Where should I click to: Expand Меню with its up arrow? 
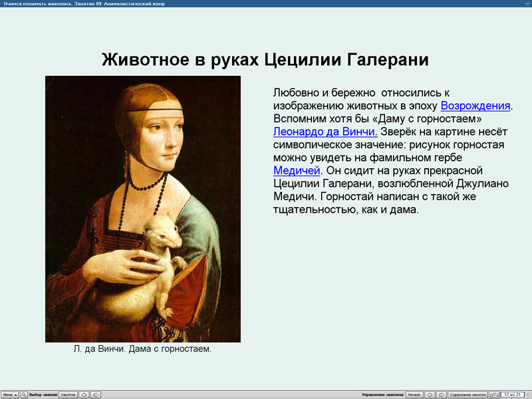click(15, 394)
